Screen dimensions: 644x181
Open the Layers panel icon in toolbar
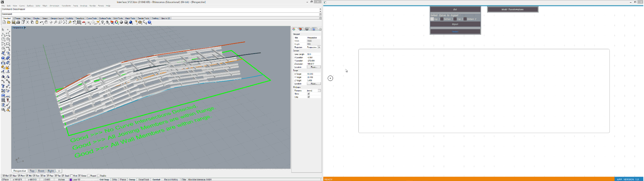(112, 22)
